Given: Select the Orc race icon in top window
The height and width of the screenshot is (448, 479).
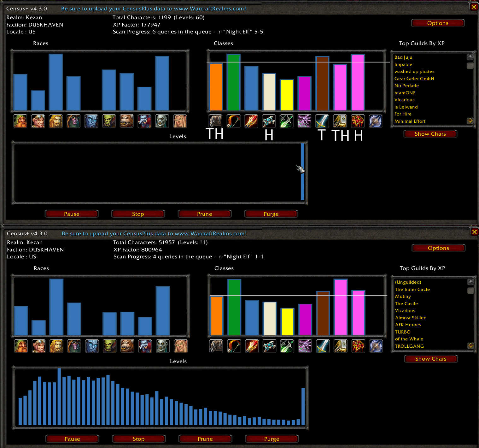Looking at the screenshot, I should click(109, 121).
